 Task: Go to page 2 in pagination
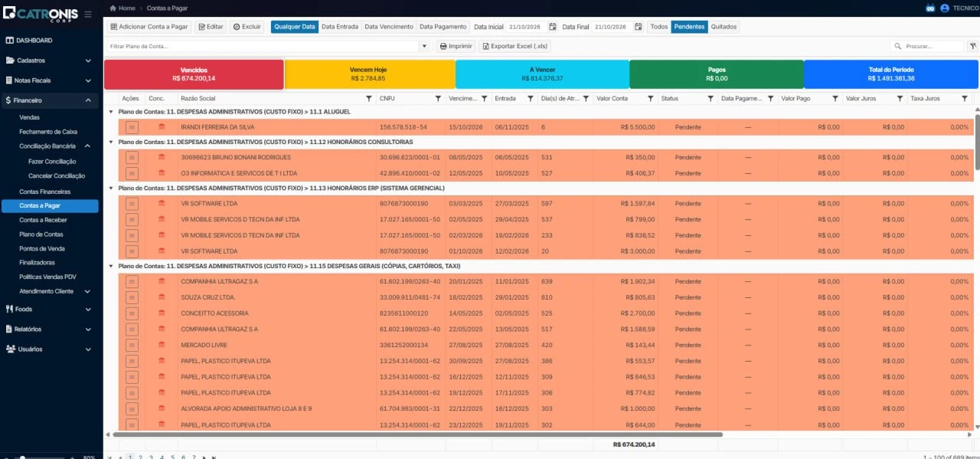pyautogui.click(x=140, y=457)
